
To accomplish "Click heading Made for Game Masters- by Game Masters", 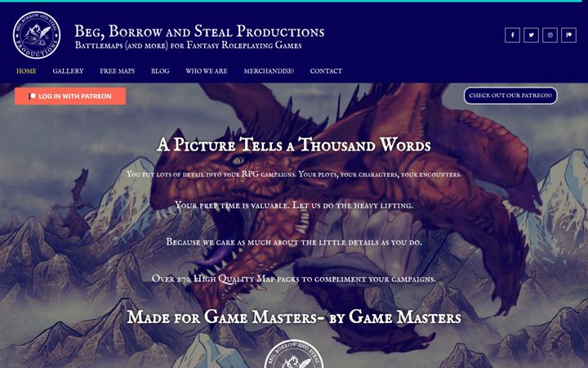I will [294, 317].
